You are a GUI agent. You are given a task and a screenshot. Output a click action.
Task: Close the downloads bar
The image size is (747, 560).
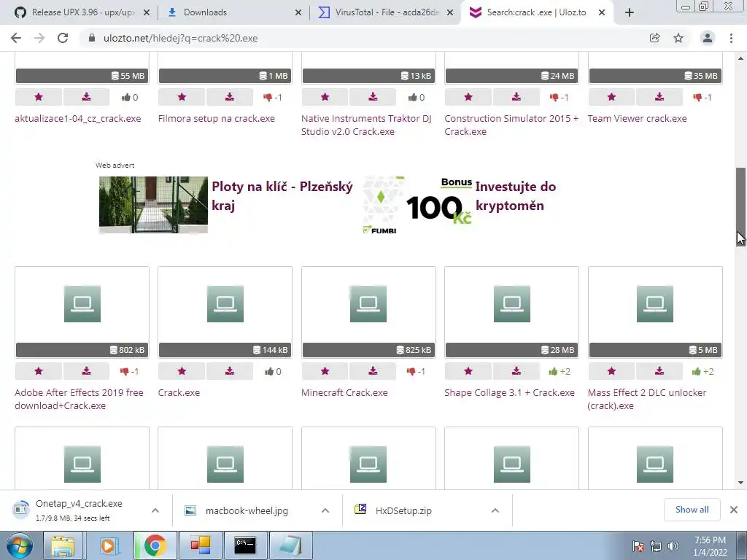click(734, 510)
